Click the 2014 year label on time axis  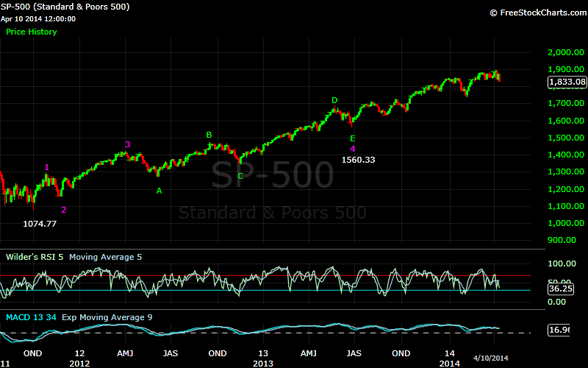(x=449, y=364)
